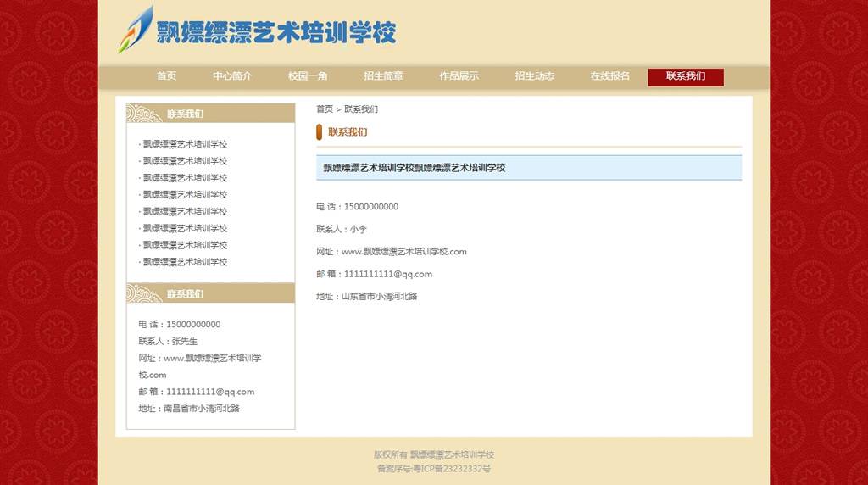Viewport: 868px width, 485px height.
Task: Select the 在线报名 navigation item
Action: (x=609, y=76)
